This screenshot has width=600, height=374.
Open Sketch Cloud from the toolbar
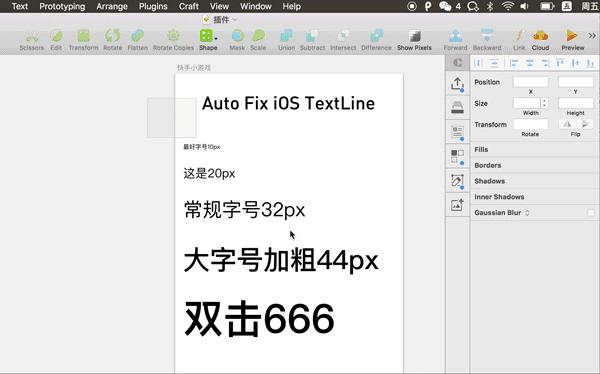coord(540,41)
